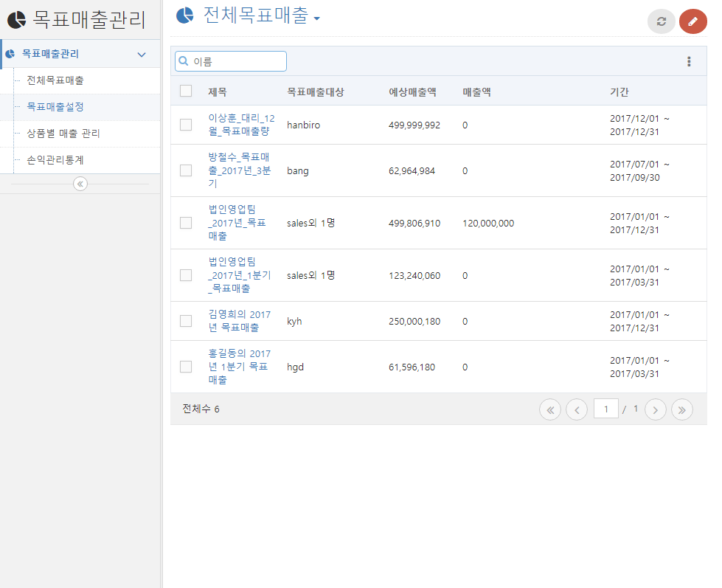Click the 전체수 6 total count text

point(201,409)
